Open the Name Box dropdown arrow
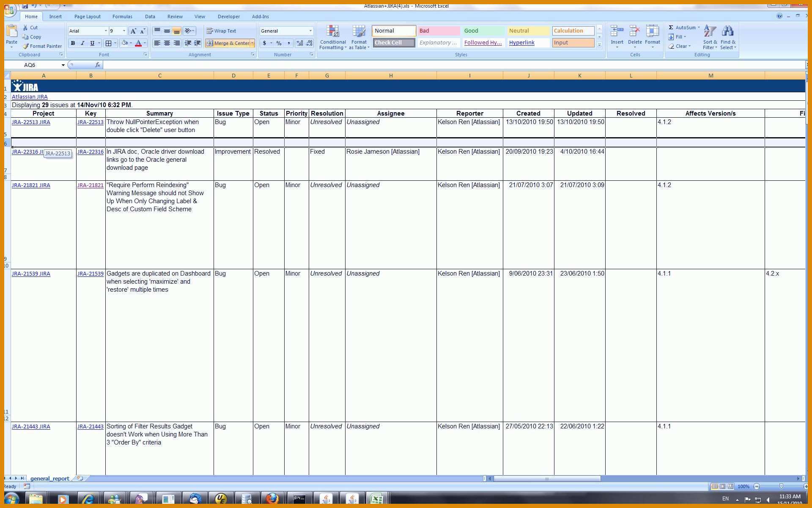This screenshot has height=508, width=812. 63,65
